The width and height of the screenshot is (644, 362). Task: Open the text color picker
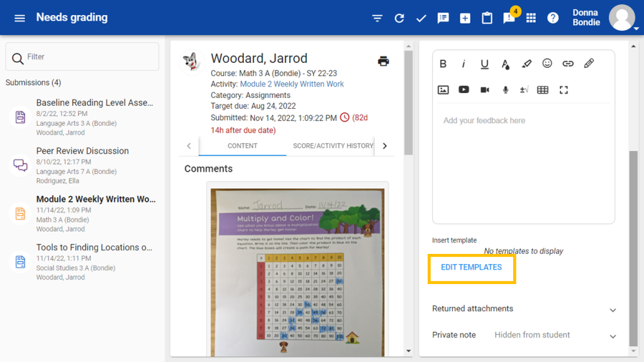pyautogui.click(x=505, y=63)
